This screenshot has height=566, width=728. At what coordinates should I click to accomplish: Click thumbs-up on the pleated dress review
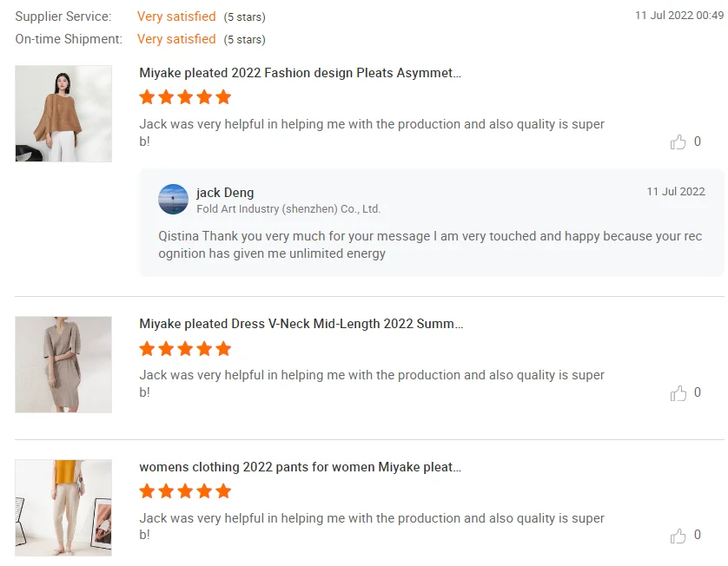point(678,393)
